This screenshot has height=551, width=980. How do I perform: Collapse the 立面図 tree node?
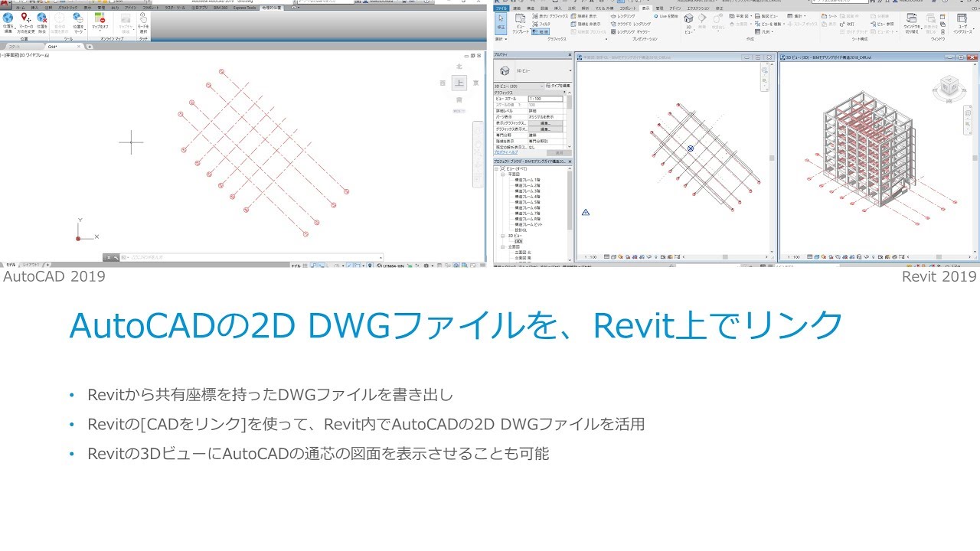[x=503, y=246]
